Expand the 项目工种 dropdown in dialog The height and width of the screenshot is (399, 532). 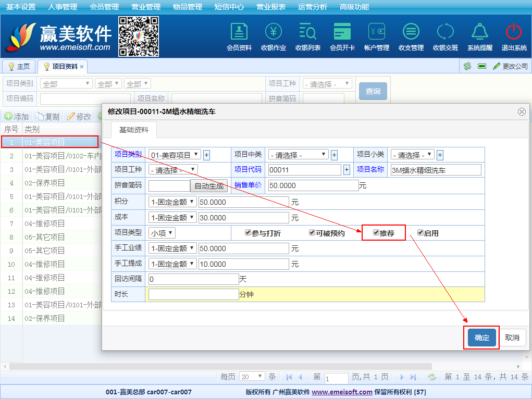173,170
